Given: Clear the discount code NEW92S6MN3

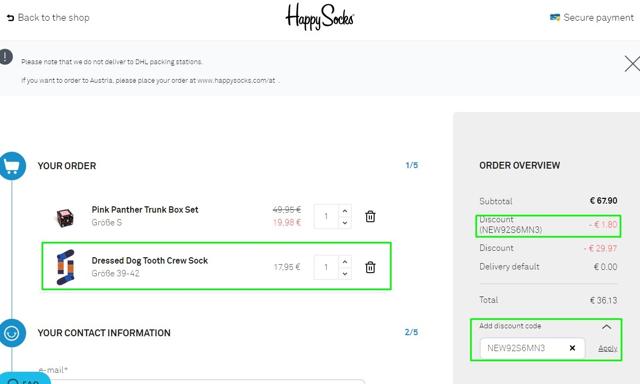Looking at the screenshot, I should [572, 348].
